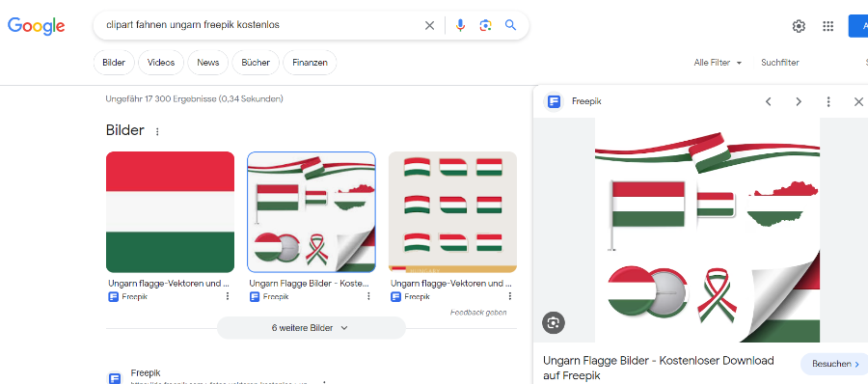Open three-dot menu in preview panel header

pyautogui.click(x=828, y=101)
